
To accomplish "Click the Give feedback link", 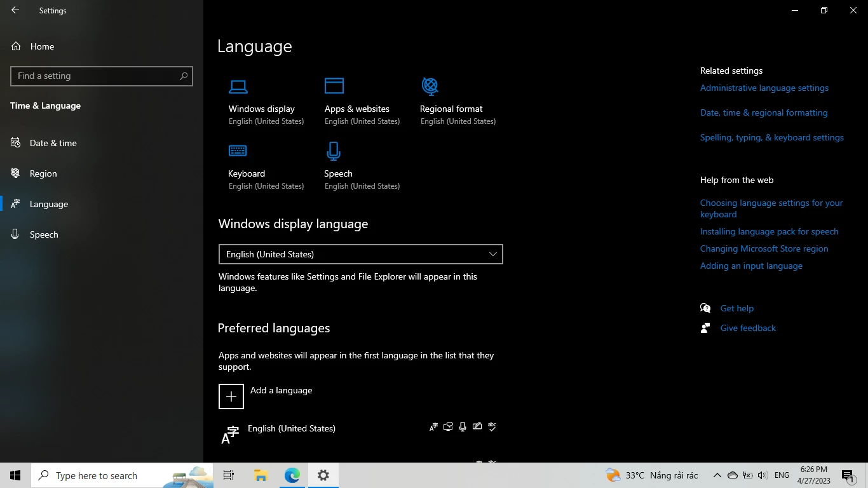I will click(x=748, y=328).
